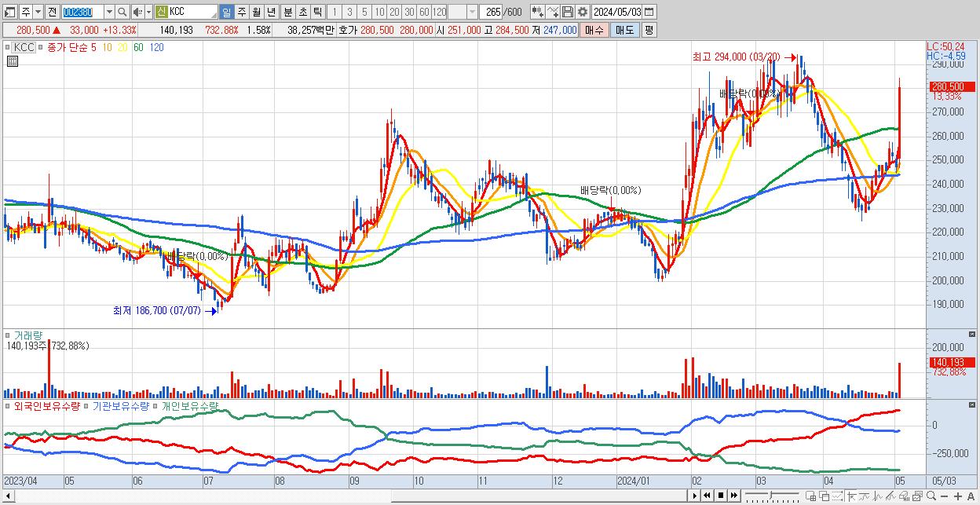
Task: Click the yellow 20 moving average label
Action: 123,47
